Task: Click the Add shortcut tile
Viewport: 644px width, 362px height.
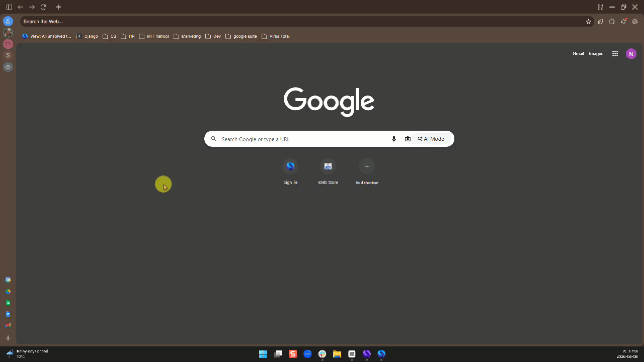Action: point(367,172)
